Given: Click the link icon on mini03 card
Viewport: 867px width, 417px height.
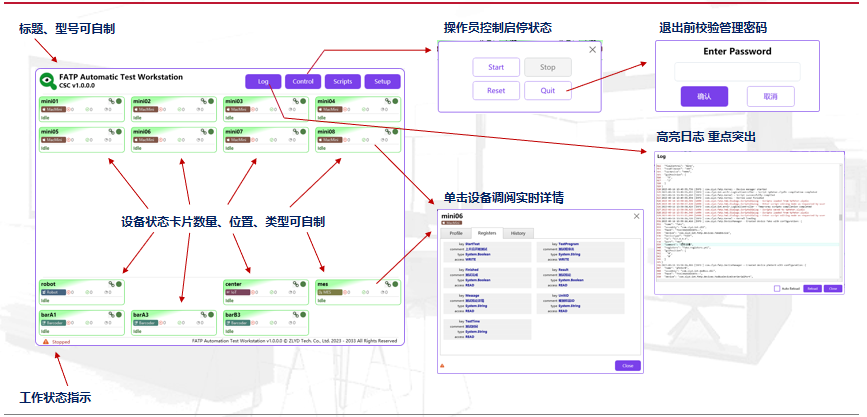Looking at the screenshot, I should (296, 101).
